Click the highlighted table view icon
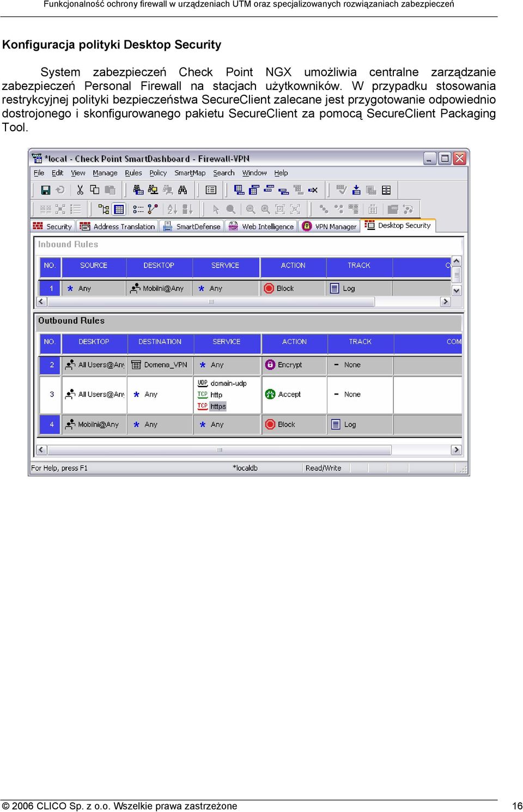 coord(119,209)
